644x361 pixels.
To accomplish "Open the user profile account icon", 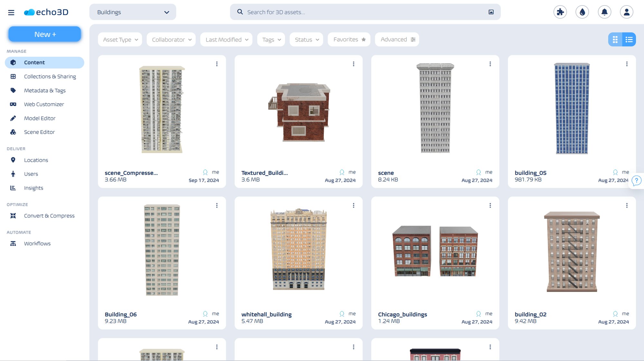I will click(x=626, y=12).
